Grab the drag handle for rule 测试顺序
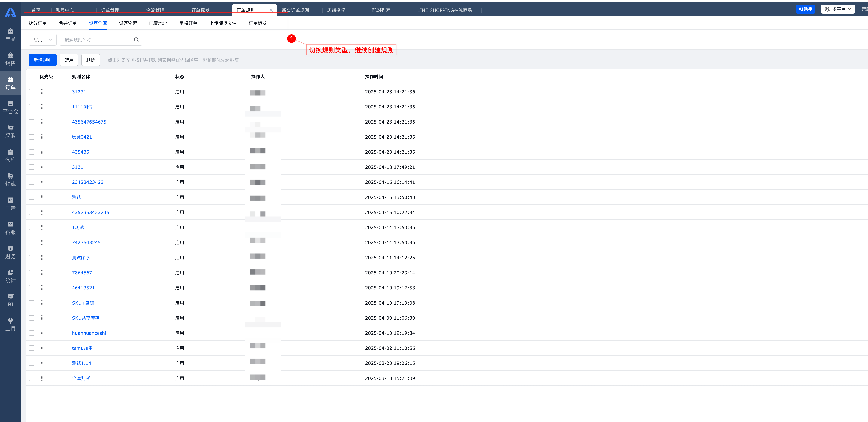 pyautogui.click(x=42, y=258)
